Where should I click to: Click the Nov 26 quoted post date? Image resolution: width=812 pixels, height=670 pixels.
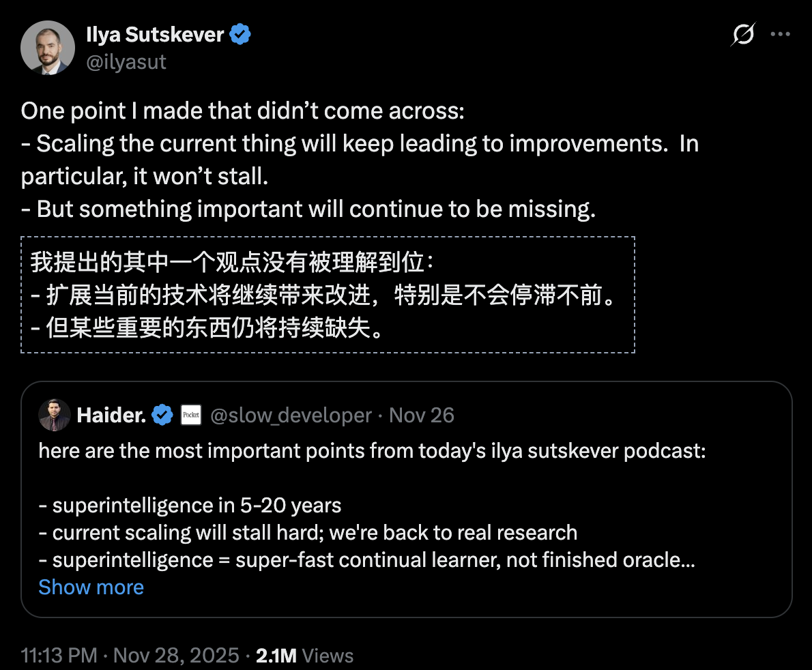point(422,415)
